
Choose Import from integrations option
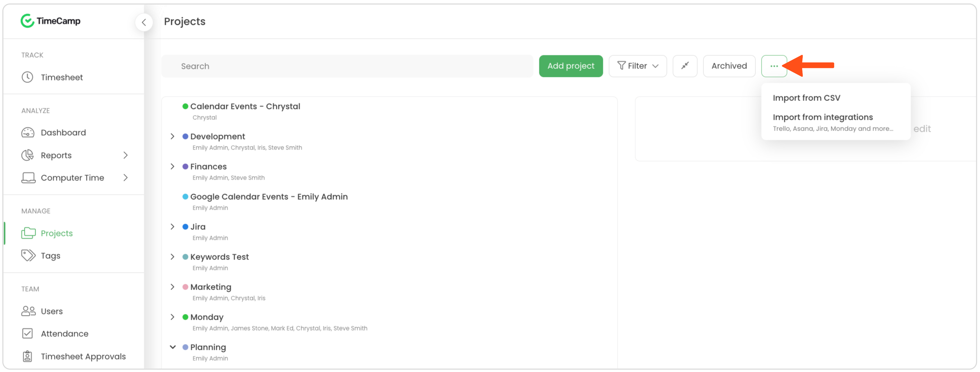(x=823, y=117)
